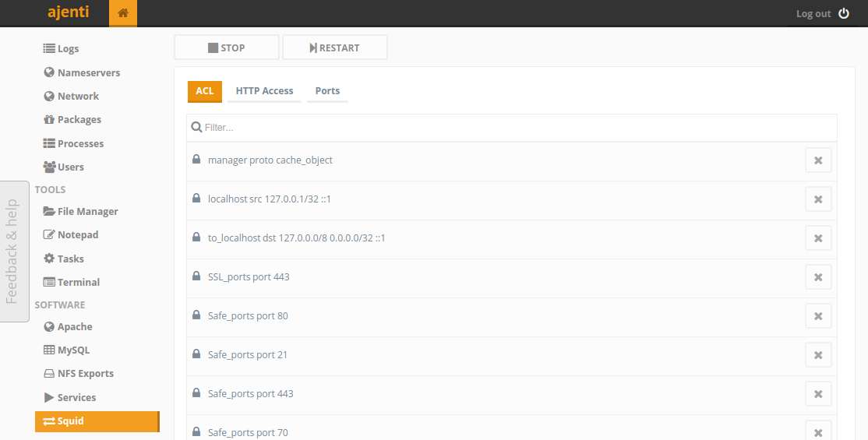Image resolution: width=868 pixels, height=440 pixels.
Task: Select Squid in the sidebar
Action: [97, 421]
